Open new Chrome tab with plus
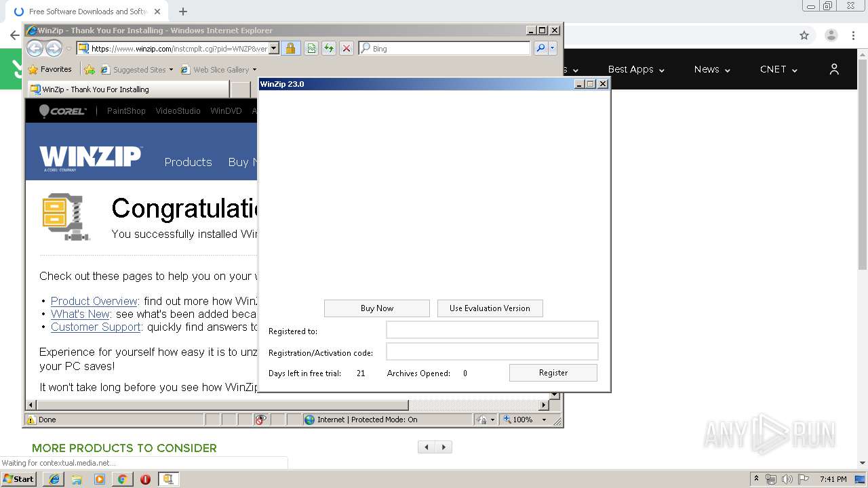This screenshot has width=868, height=488. point(182,12)
